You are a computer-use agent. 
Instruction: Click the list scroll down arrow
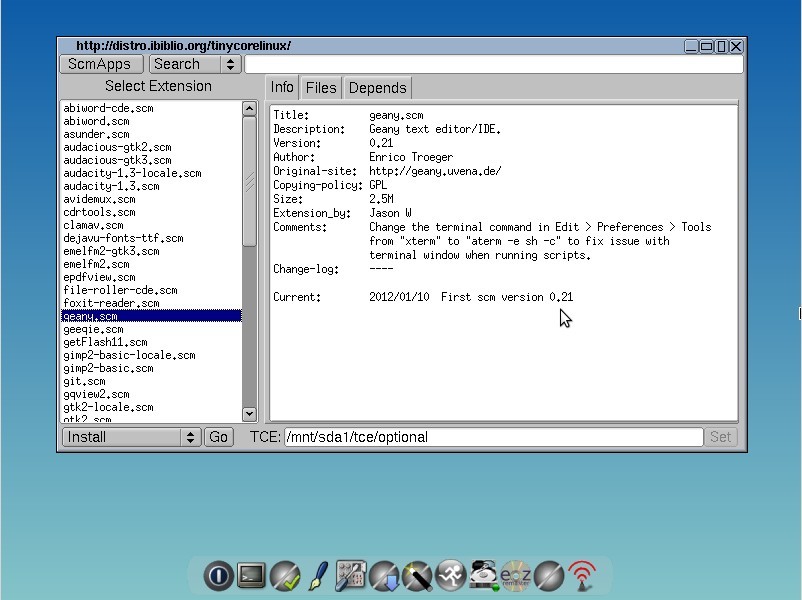pos(249,414)
